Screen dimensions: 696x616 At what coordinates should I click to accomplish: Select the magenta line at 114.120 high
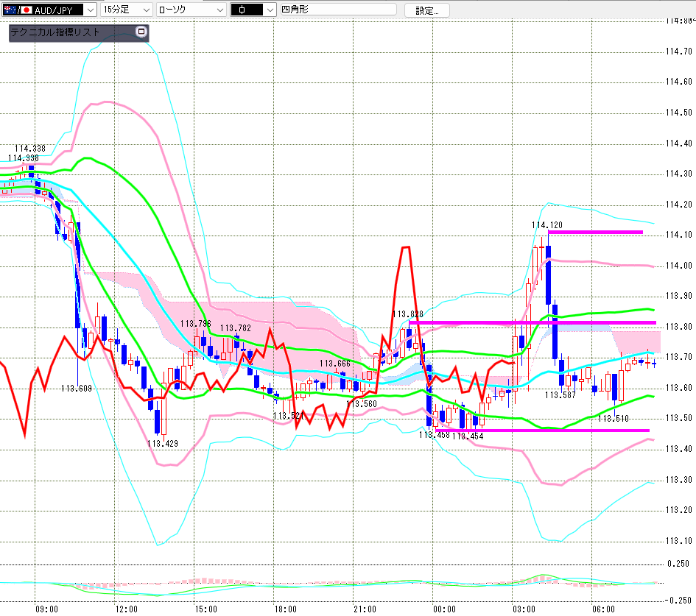[595, 232]
